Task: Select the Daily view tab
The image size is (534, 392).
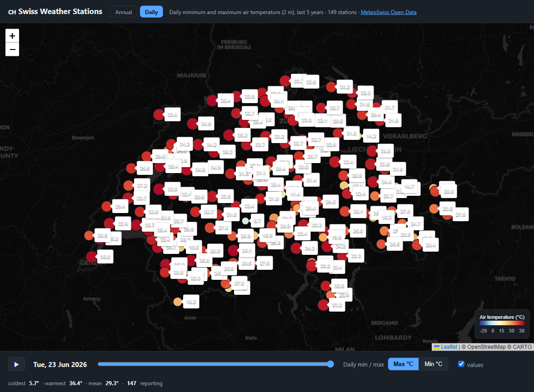Action: click(x=151, y=12)
